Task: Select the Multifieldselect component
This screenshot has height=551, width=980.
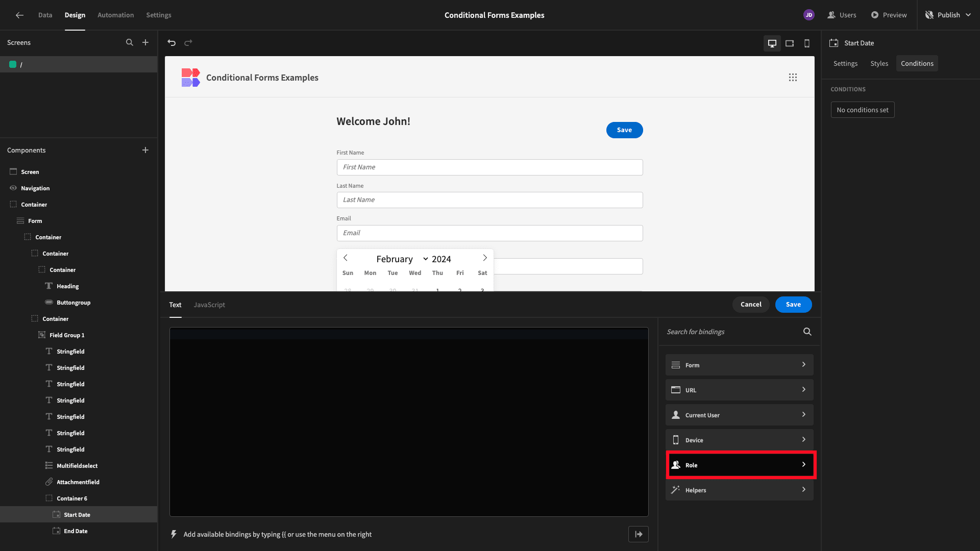Action: click(79, 466)
